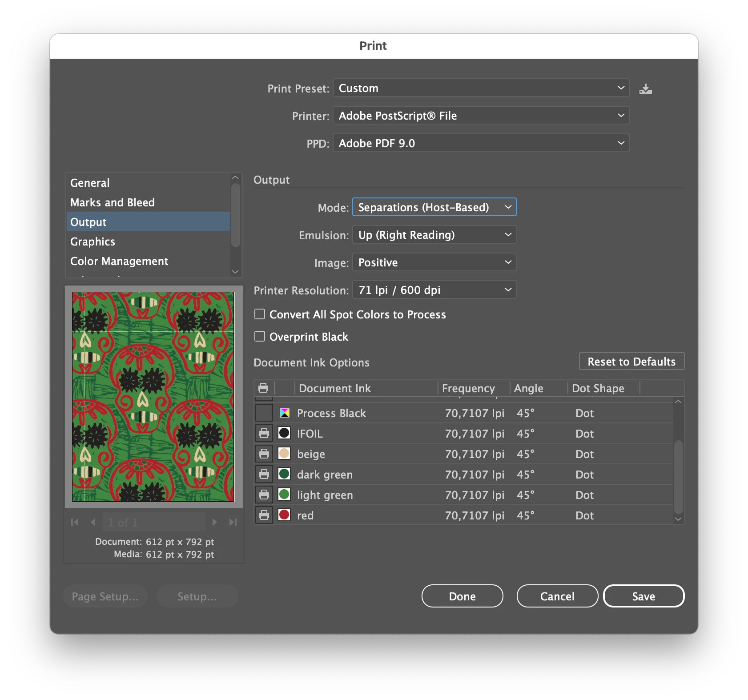Select General in the options list
The image size is (748, 700).
tap(149, 183)
